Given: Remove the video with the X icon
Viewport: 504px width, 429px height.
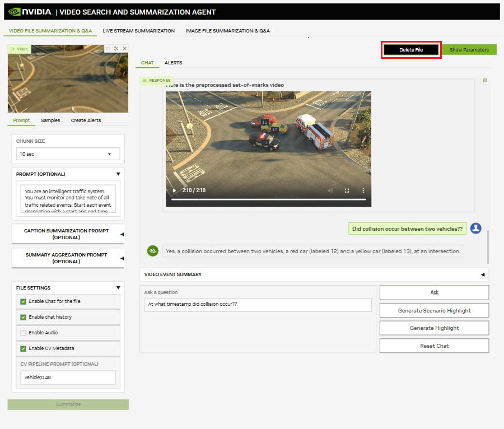Looking at the screenshot, I should point(124,49).
